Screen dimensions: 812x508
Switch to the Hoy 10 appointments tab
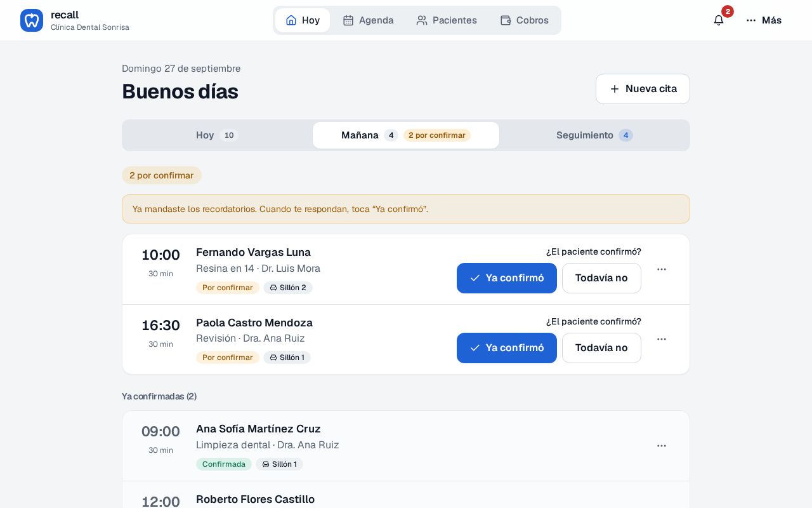[217, 135]
